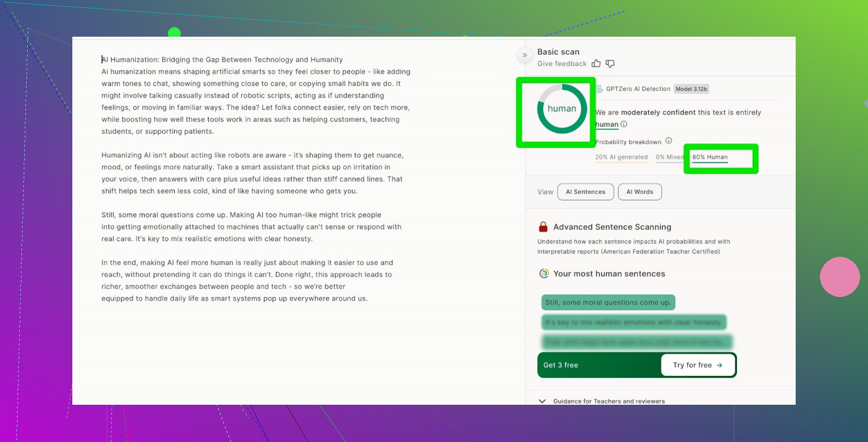Click the human donut confidence chart
Screen dimensions: 868x442
click(562, 109)
